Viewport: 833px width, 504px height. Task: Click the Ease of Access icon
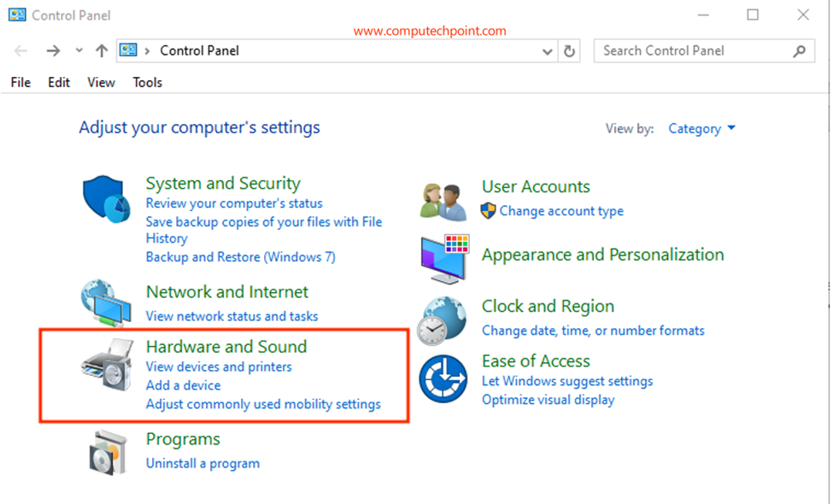coord(443,378)
